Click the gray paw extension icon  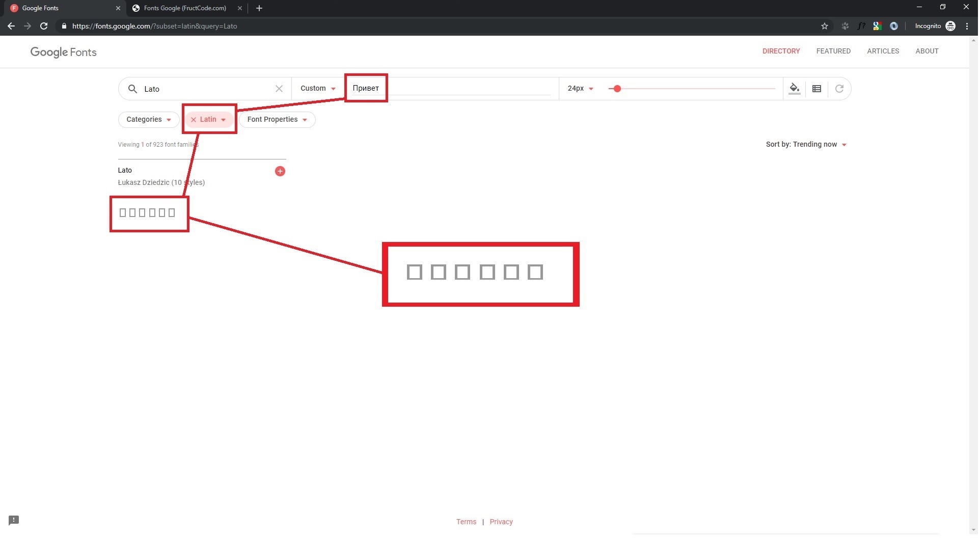pos(847,26)
